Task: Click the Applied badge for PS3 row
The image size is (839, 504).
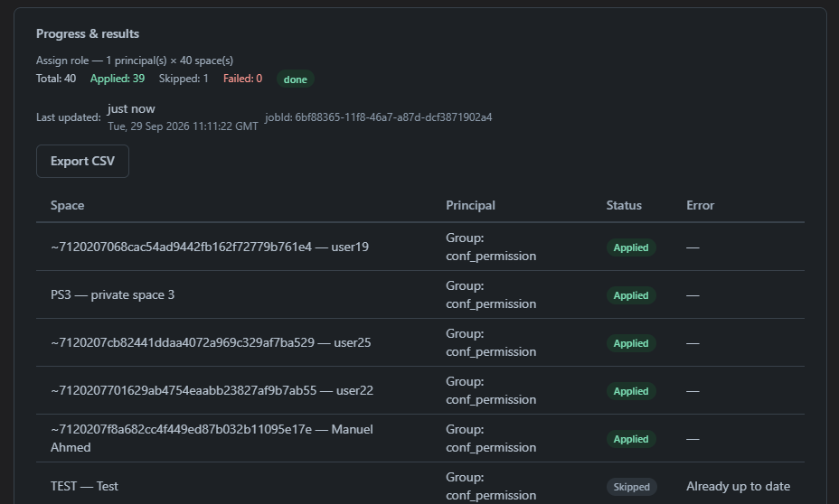Action: (631, 295)
